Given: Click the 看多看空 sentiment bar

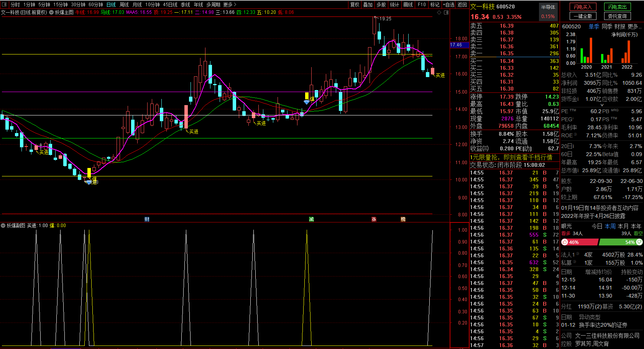Looking at the screenshot, I should [602, 242].
